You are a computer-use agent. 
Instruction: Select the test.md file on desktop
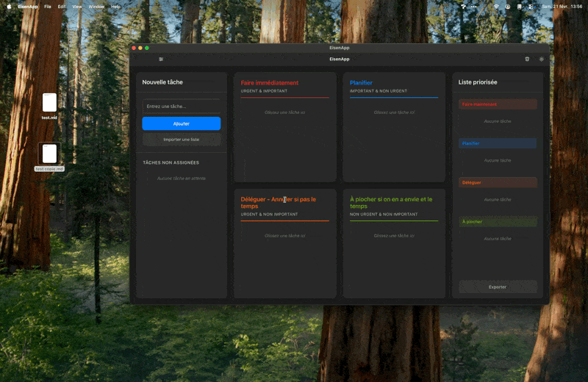point(49,106)
